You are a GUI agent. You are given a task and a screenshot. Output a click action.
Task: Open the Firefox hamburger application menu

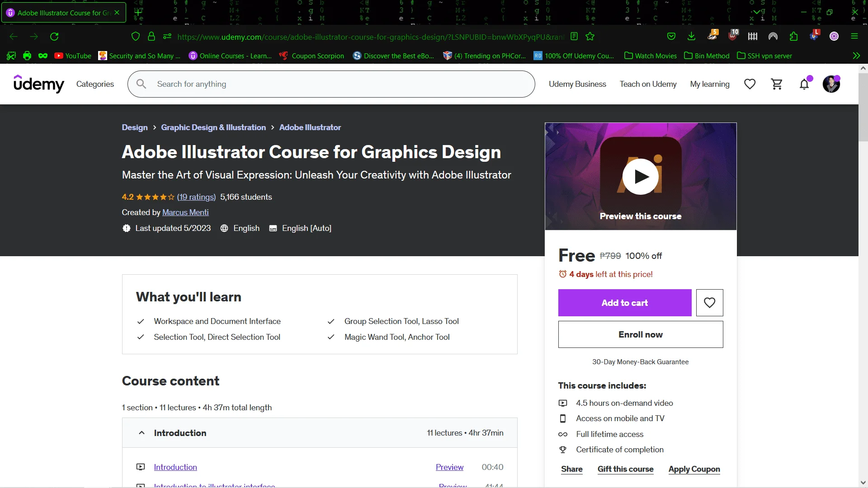click(854, 37)
